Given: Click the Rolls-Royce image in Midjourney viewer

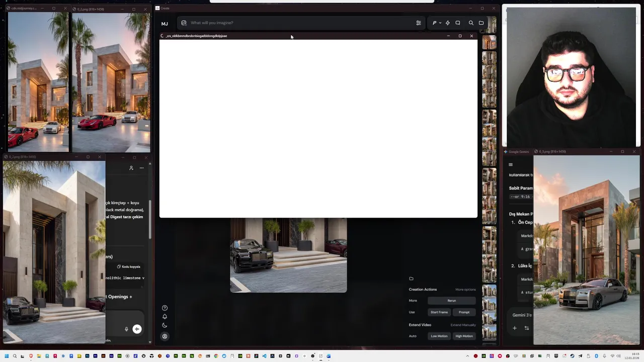Looking at the screenshot, I should (x=288, y=255).
